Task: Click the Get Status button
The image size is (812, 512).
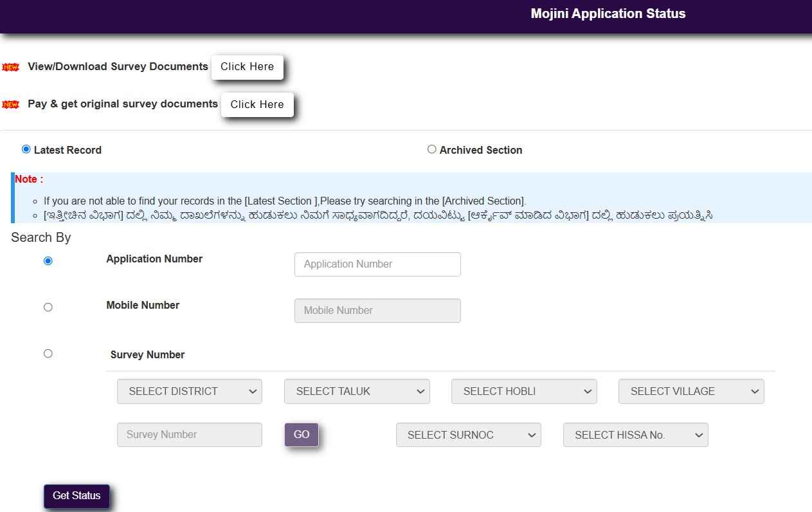Action: 77,495
